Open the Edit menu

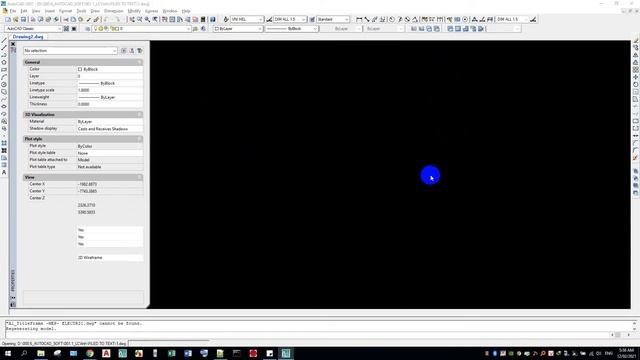pyautogui.click(x=24, y=11)
